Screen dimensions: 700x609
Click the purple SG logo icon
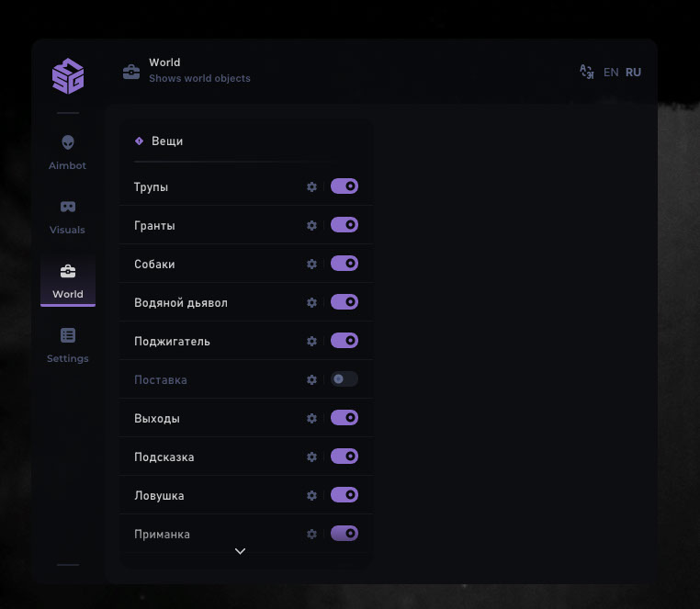tap(68, 75)
